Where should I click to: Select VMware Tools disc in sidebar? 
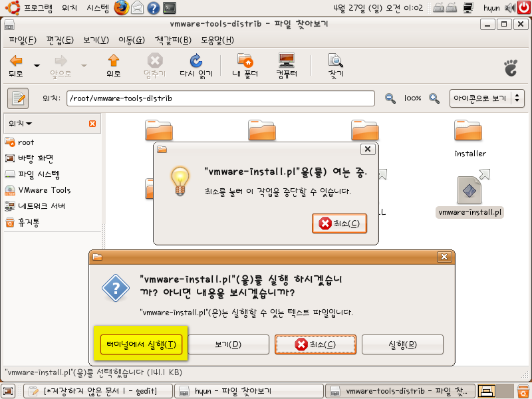[x=38, y=190]
